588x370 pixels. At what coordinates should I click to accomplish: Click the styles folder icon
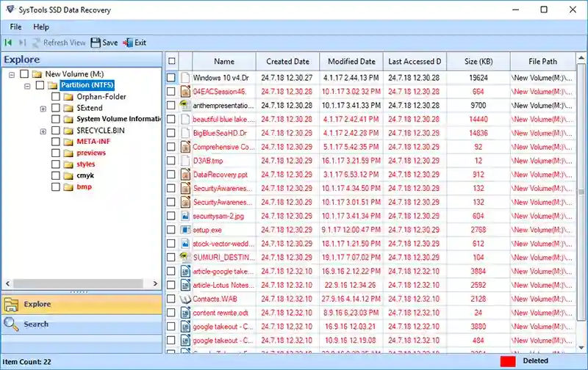[68, 164]
